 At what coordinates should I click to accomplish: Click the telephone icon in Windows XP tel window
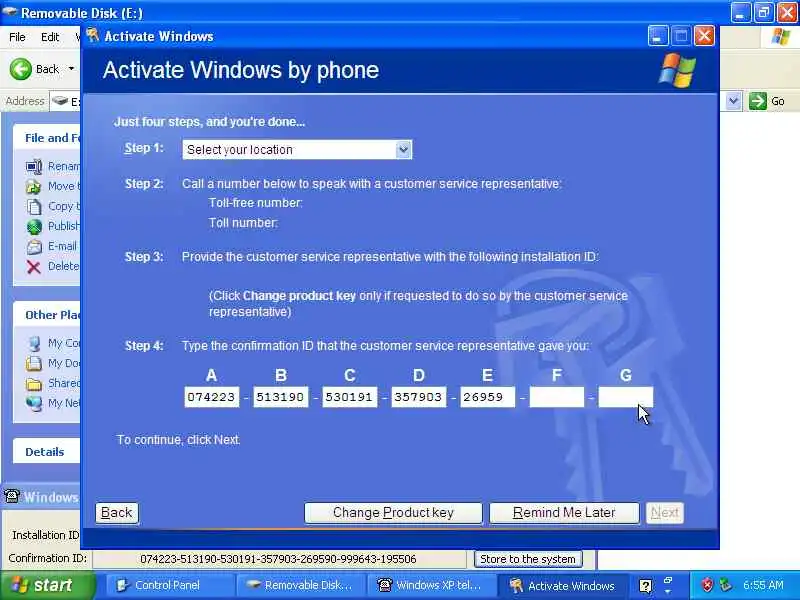click(x=11, y=496)
